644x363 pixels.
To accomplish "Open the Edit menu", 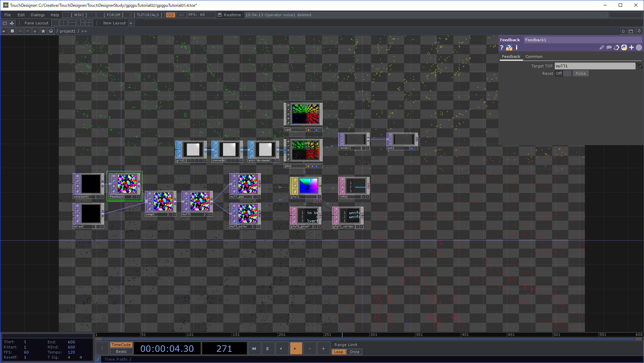I will click(21, 15).
